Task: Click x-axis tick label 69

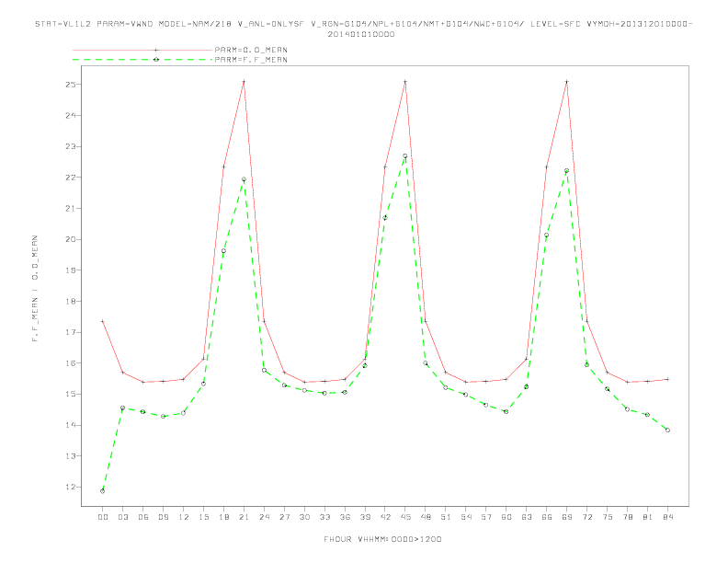Action: tap(567, 517)
